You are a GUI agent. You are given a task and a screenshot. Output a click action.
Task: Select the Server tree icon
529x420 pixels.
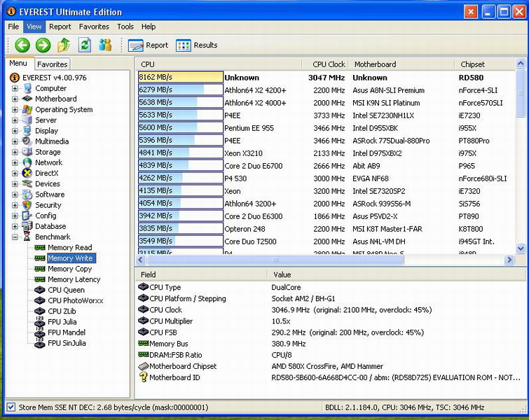(27, 120)
